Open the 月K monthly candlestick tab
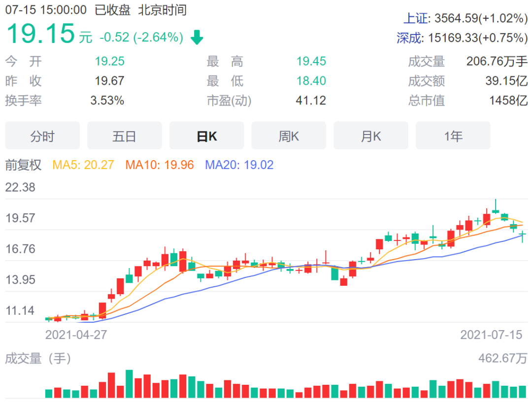 pyautogui.click(x=371, y=135)
